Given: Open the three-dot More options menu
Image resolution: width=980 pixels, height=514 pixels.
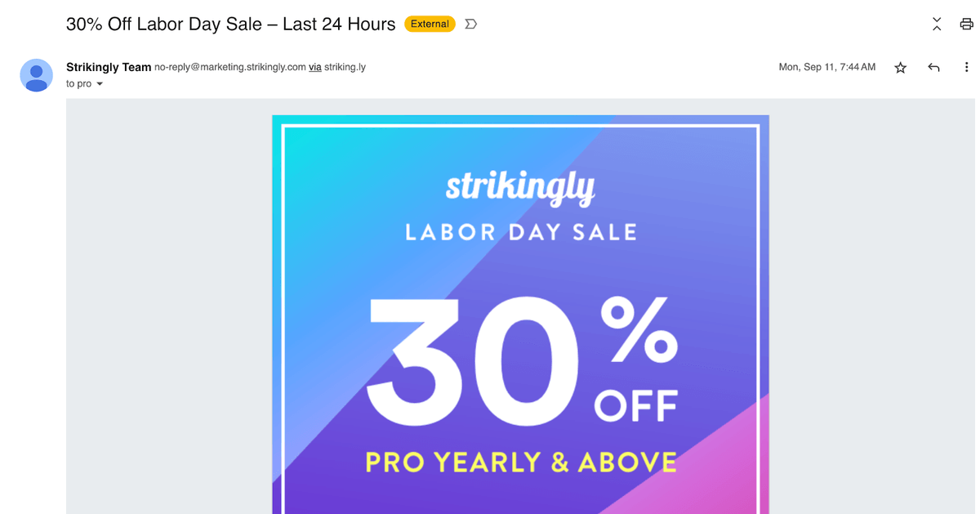Looking at the screenshot, I should [966, 68].
